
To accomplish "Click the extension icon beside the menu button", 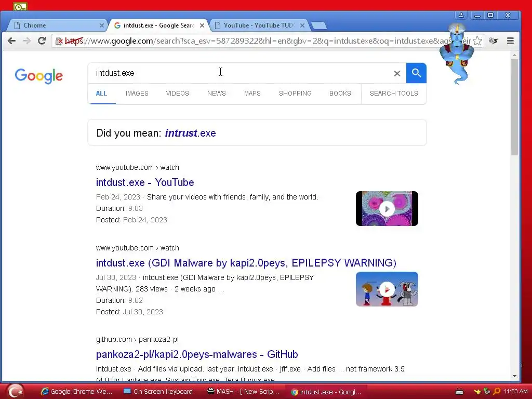I will coord(494,41).
